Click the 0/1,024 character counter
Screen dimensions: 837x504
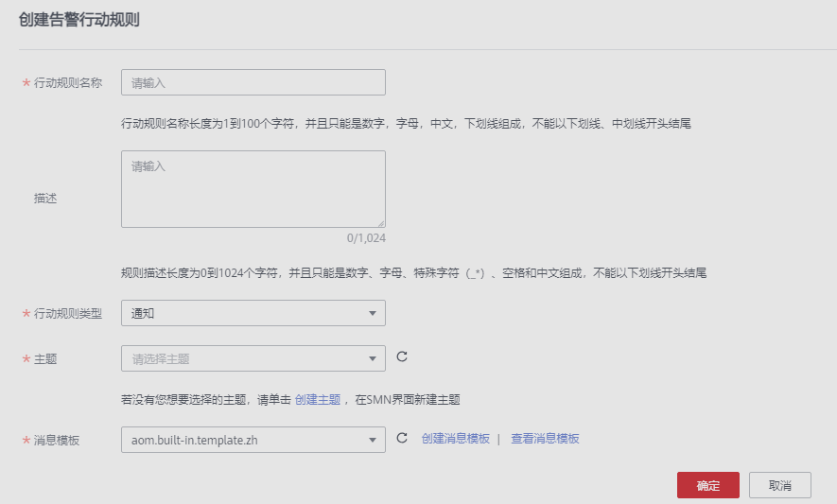(x=366, y=238)
